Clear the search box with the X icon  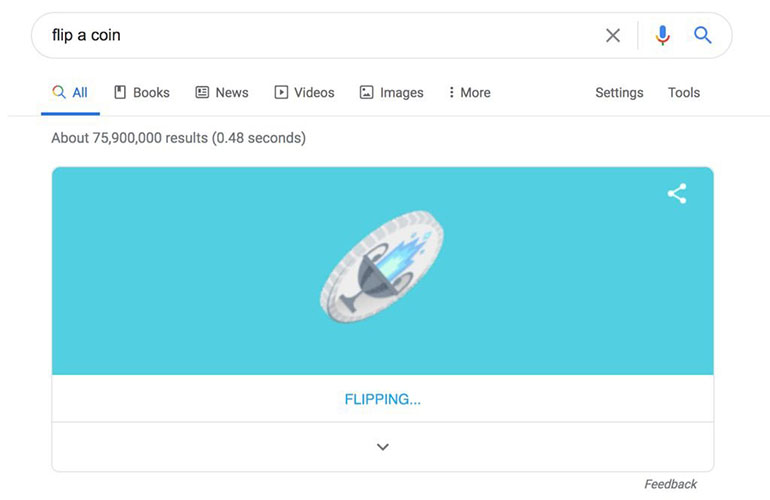[612, 35]
